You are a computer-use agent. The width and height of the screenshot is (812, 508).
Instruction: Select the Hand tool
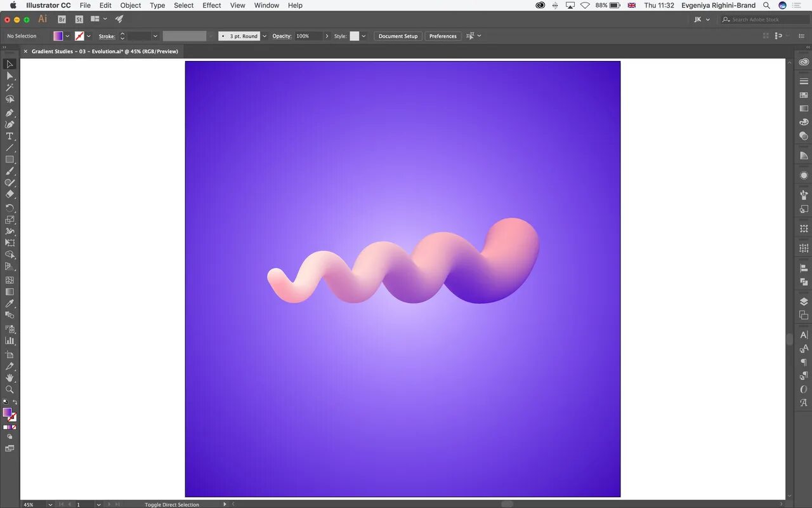pos(10,378)
